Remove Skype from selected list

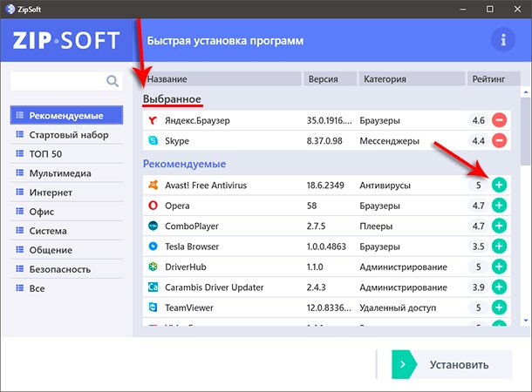click(x=499, y=140)
